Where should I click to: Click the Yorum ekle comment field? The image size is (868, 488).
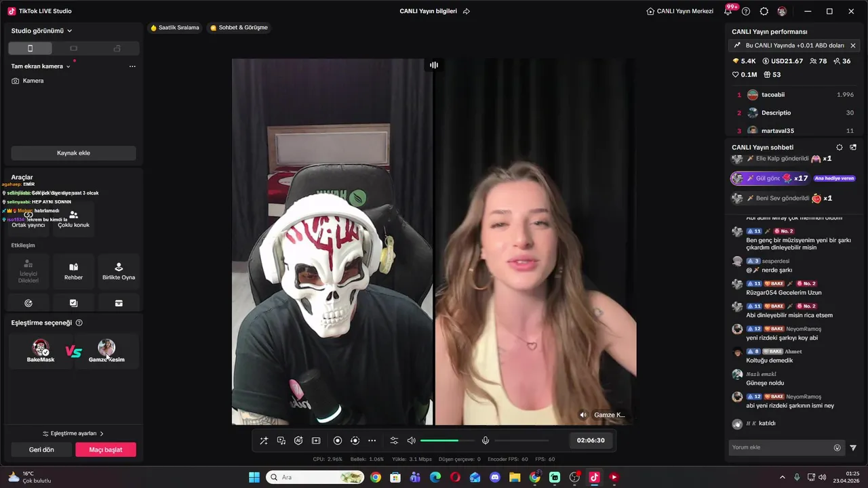[x=781, y=447]
